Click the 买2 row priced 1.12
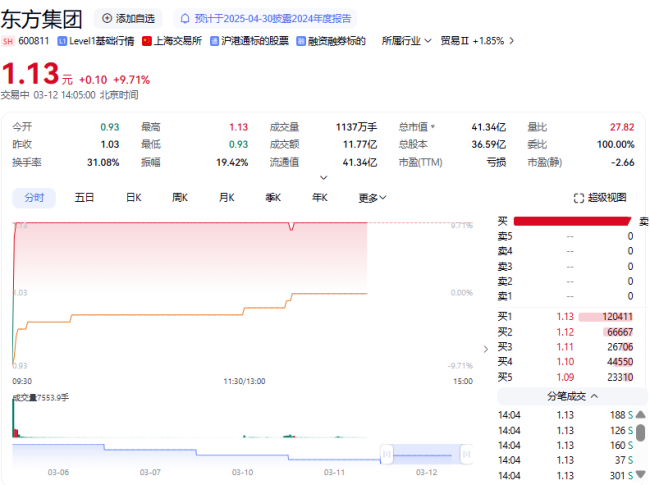The image size is (650, 485). [x=565, y=332]
